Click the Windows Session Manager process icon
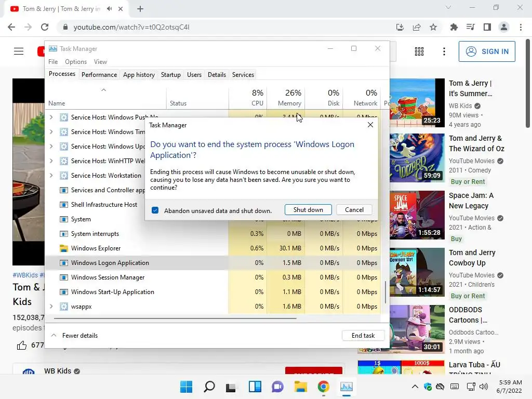The image size is (532, 399). coord(64,277)
